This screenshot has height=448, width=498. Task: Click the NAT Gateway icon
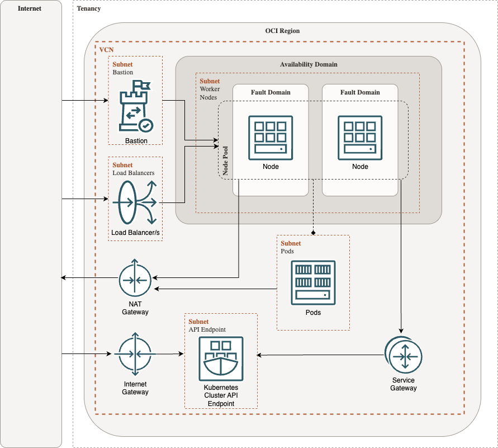(135, 278)
